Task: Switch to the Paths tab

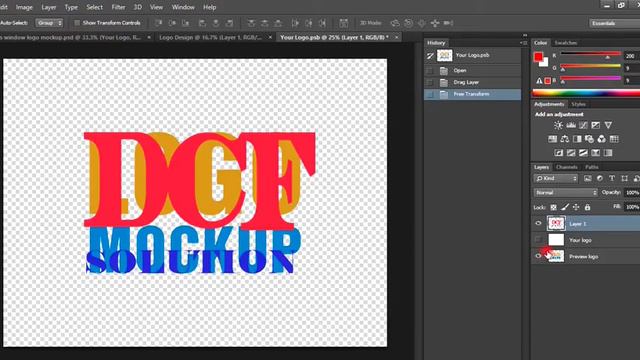Action: point(591,167)
